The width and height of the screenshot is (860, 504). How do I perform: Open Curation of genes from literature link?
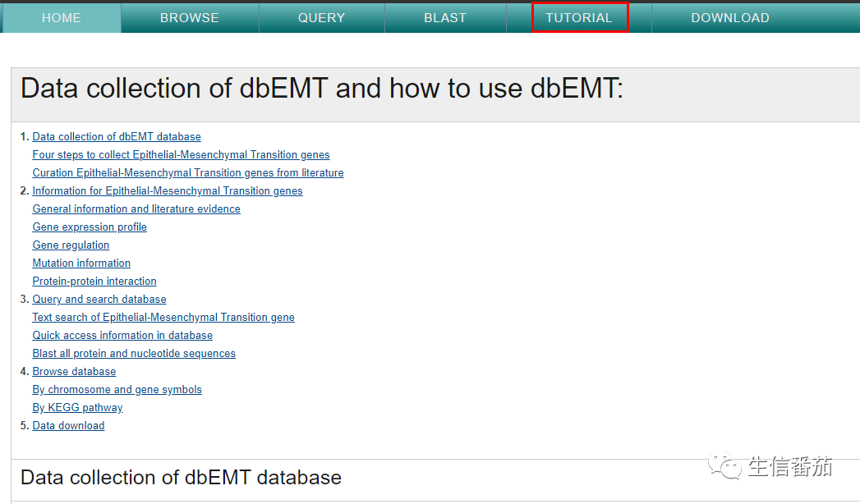coord(188,173)
